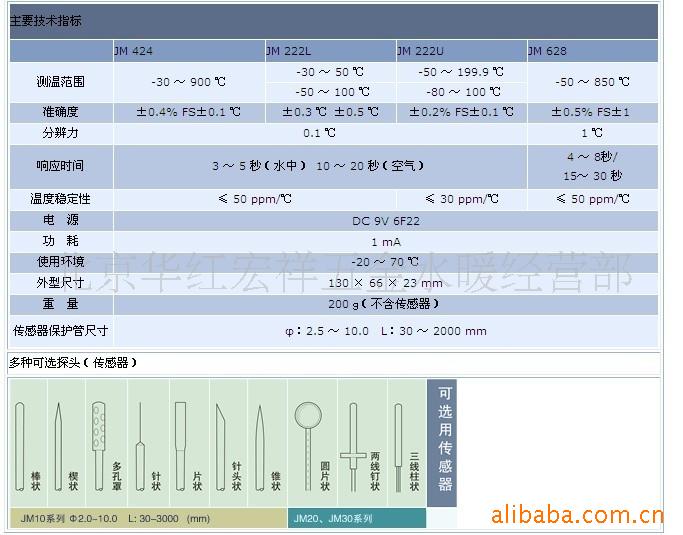Click the -80 ~ 100 ℃ cell
Screen dimensions: 683x535
point(462,92)
